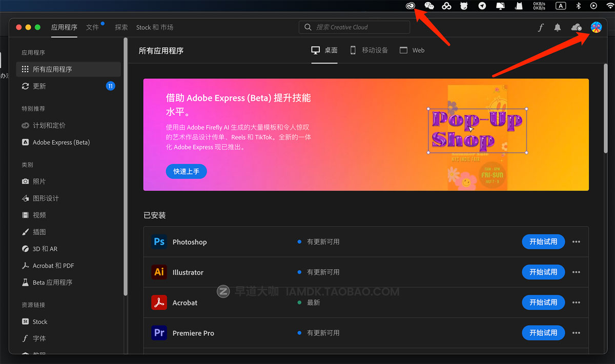Image resolution: width=615 pixels, height=364 pixels.
Task: Switch to Stock 和市场 top tab
Action: 155,27
